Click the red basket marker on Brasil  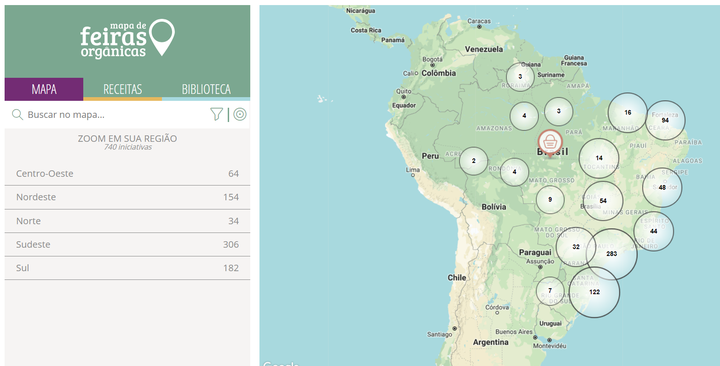point(550,142)
